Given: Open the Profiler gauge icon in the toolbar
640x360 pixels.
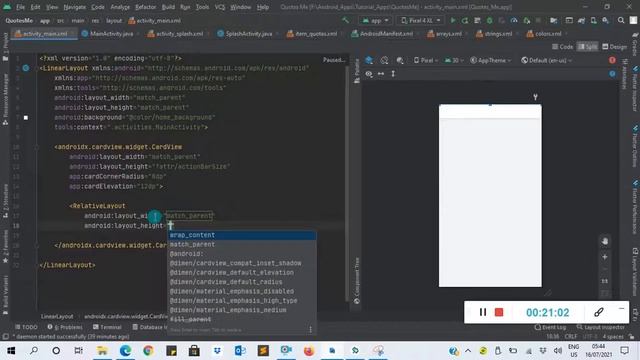Looking at the screenshot, I should tap(514, 20).
